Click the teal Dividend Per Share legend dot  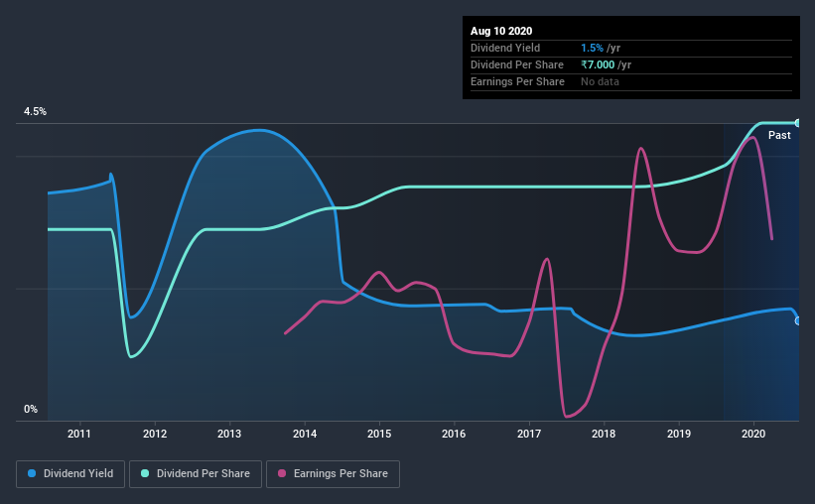pos(145,473)
